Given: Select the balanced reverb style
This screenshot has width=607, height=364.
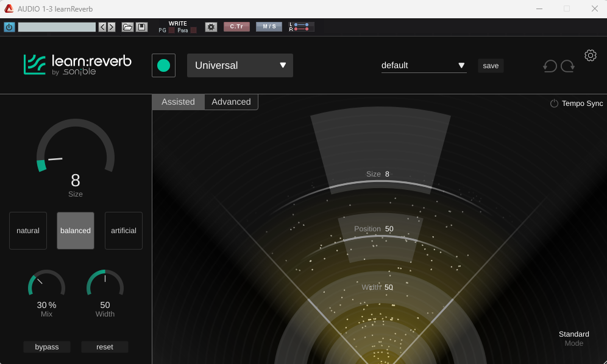Looking at the screenshot, I should coord(76,231).
